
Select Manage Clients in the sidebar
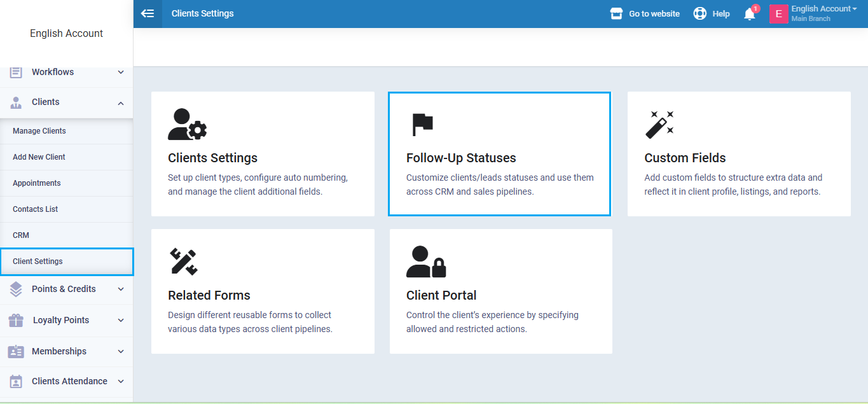coord(39,131)
